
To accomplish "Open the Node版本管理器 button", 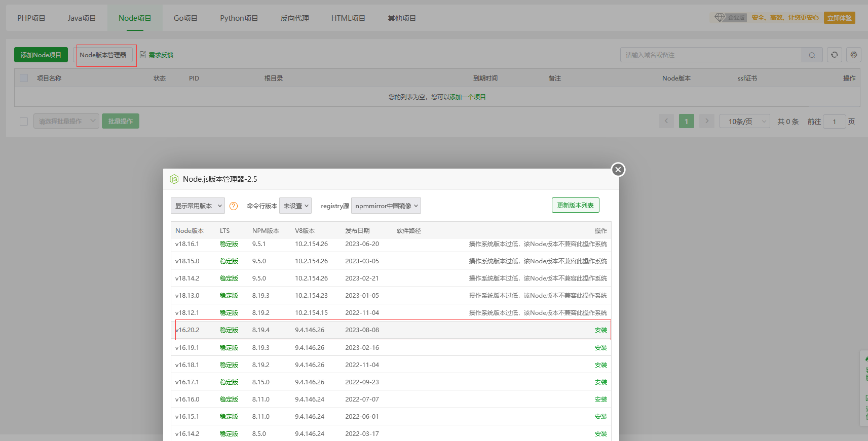I will [103, 55].
